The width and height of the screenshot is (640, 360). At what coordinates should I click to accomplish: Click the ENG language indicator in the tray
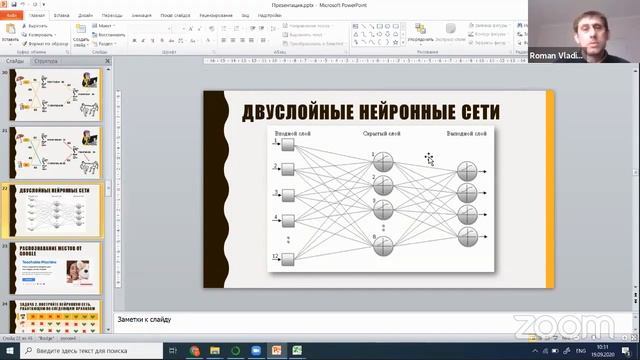click(580, 351)
